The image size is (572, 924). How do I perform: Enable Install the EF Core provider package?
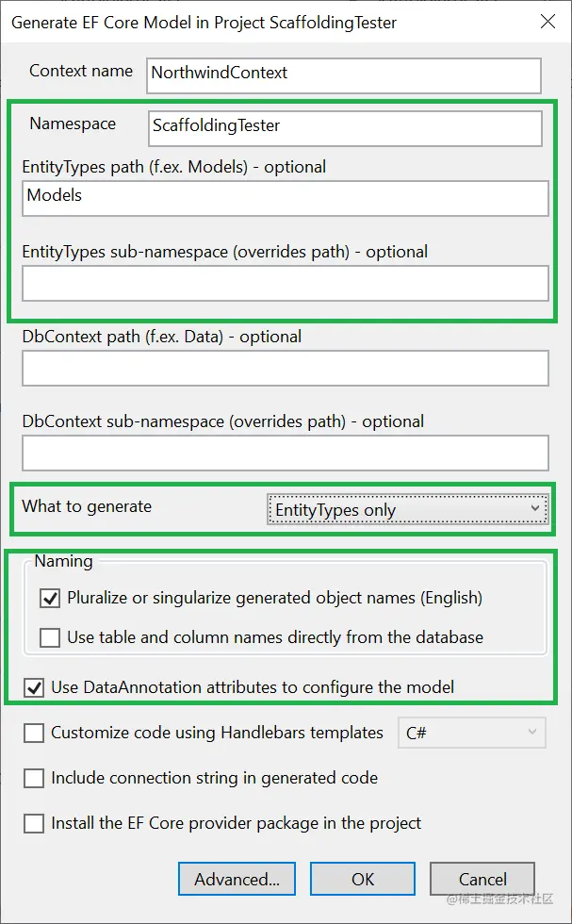[x=34, y=823]
